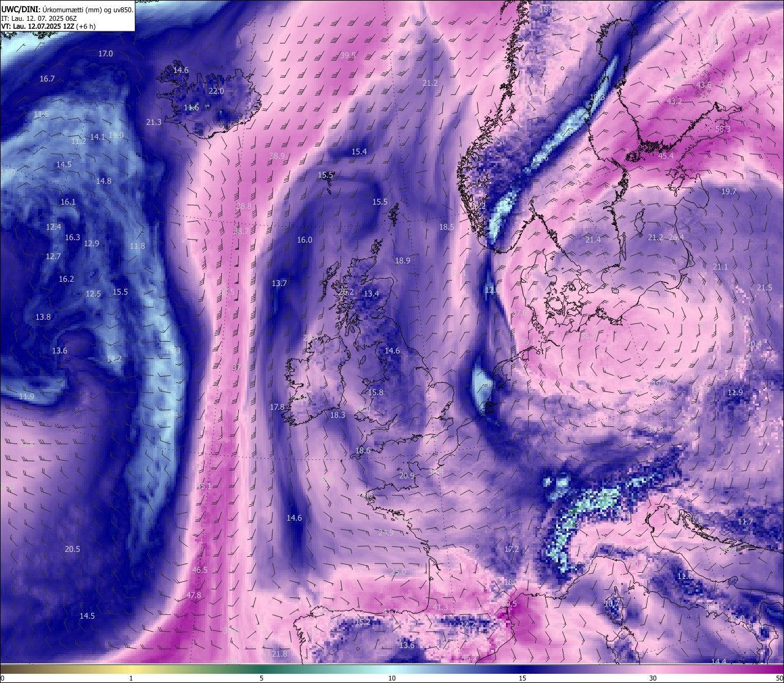Click the 18.9 value on the map
The image size is (784, 683).
pos(402,261)
